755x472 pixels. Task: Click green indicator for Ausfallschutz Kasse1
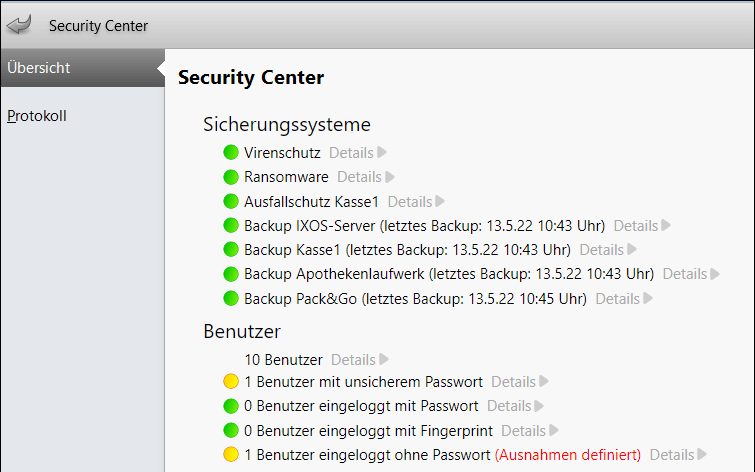click(x=231, y=201)
